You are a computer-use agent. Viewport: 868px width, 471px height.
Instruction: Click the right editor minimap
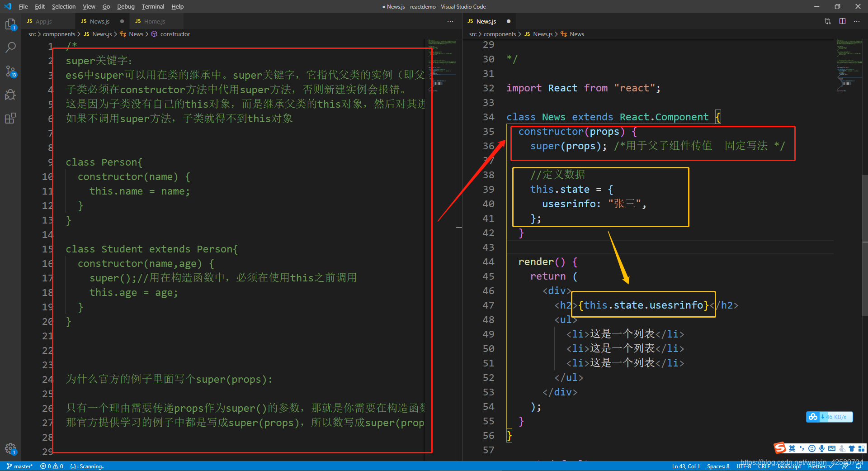849,66
